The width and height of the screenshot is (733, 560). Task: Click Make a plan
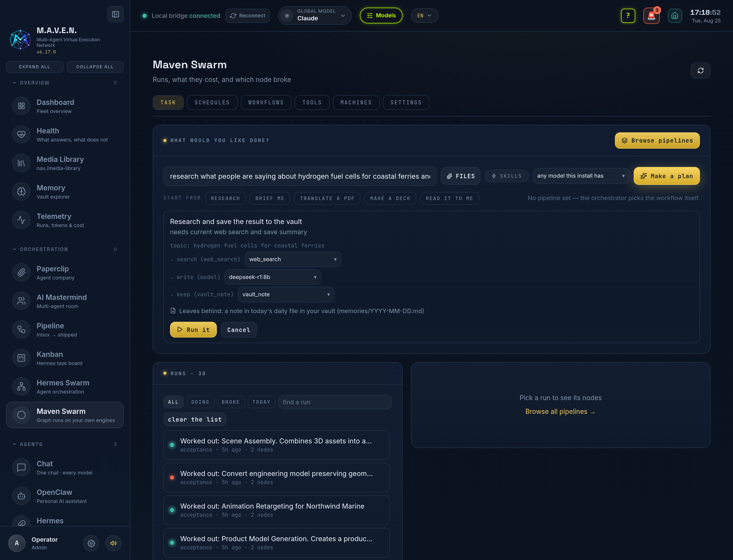point(666,176)
